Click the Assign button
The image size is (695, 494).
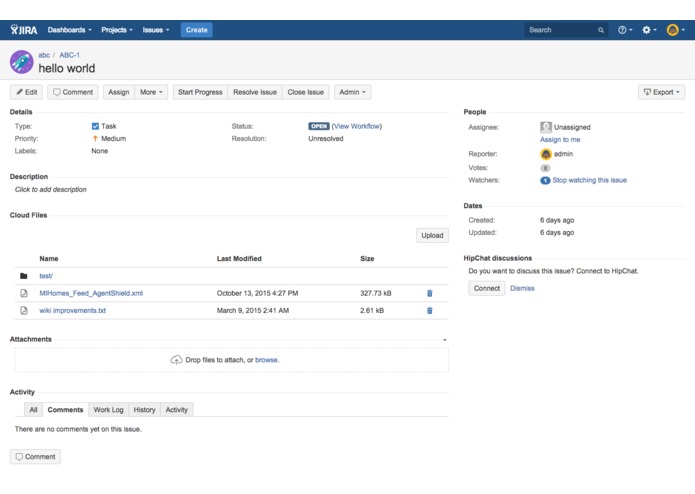(119, 92)
